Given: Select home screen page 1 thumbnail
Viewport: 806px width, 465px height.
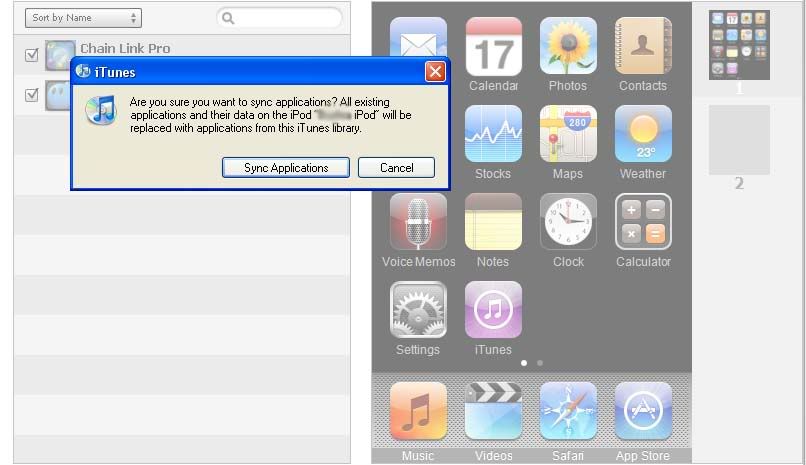Looking at the screenshot, I should tap(739, 46).
